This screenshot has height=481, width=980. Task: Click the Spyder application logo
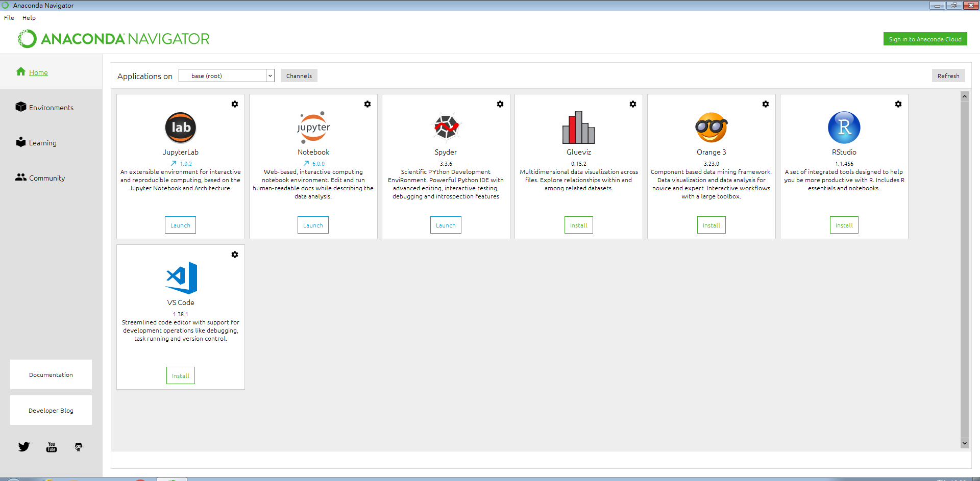click(x=446, y=127)
